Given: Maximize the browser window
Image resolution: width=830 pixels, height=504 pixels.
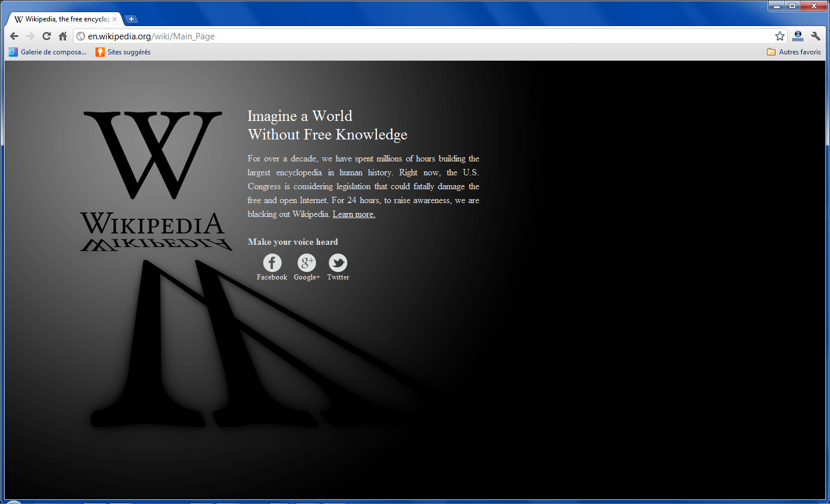Looking at the screenshot, I should point(792,6).
